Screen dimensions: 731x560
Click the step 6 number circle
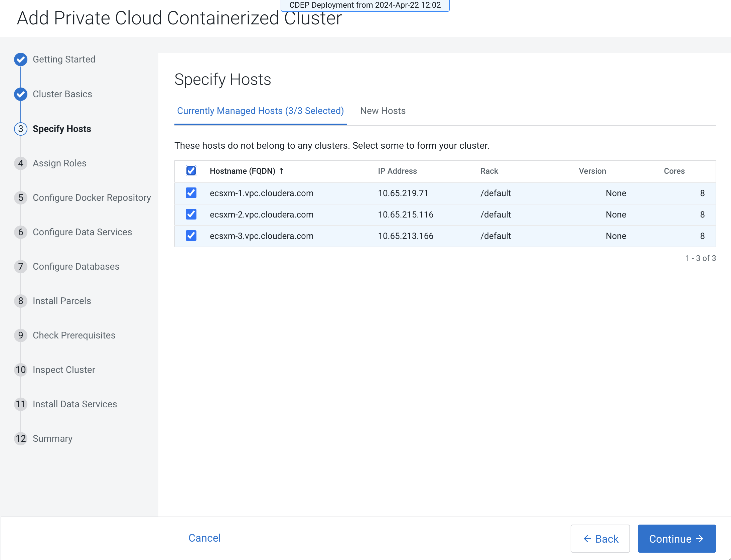(x=21, y=232)
